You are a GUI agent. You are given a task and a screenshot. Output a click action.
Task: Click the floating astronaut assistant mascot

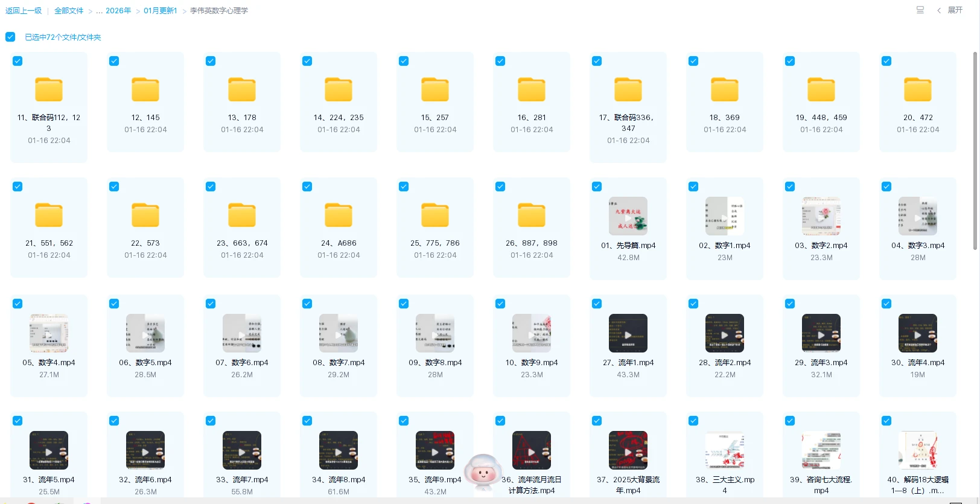click(482, 471)
